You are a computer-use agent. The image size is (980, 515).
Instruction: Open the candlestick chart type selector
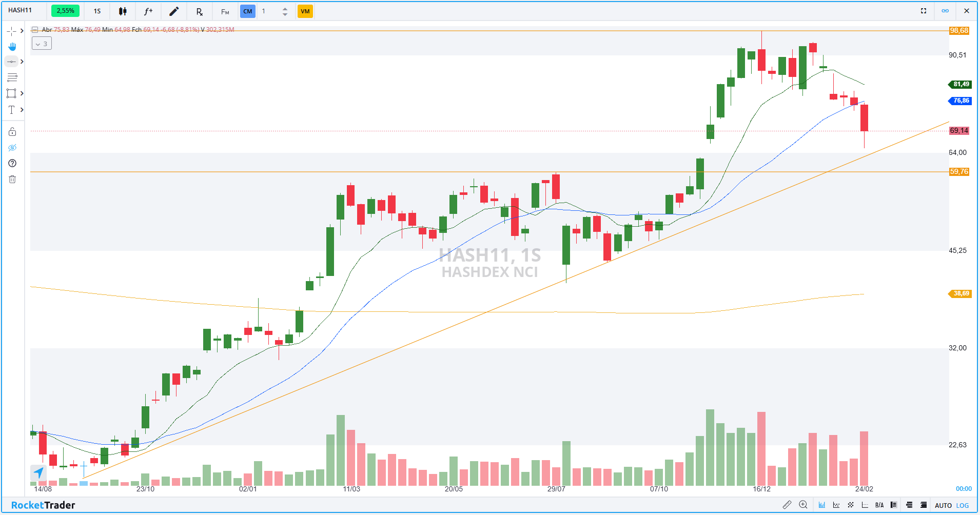[122, 11]
